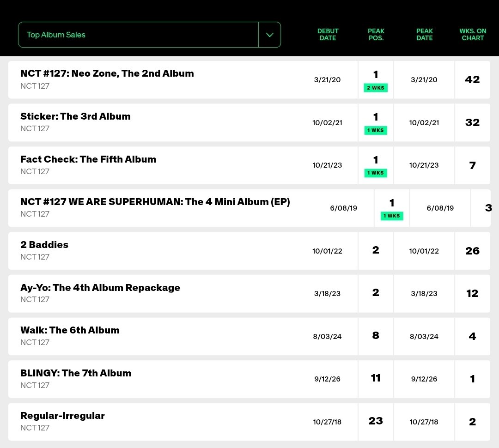The width and height of the screenshot is (499, 448).
Task: Click peak date 3/18/23 for Ay-Yo
Action: (x=424, y=294)
